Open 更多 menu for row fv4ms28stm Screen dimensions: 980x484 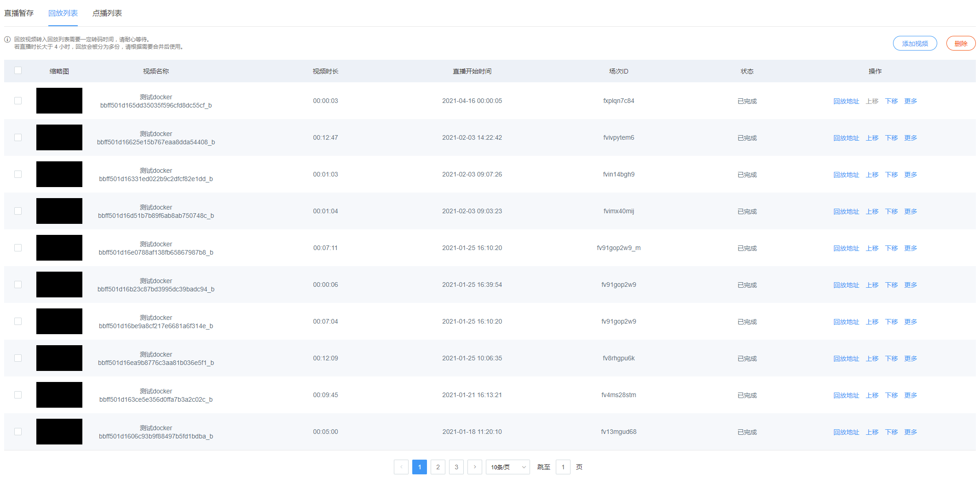911,395
